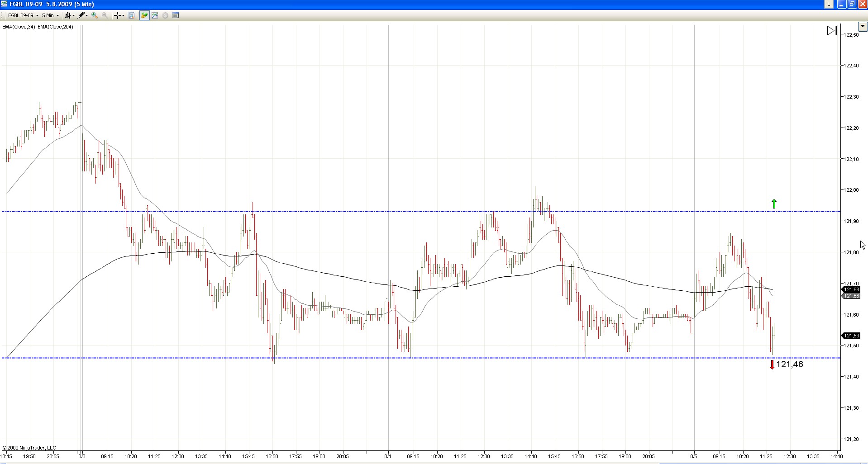This screenshot has height=464, width=868.
Task: Open the chart bar style selector
Action: click(69, 15)
